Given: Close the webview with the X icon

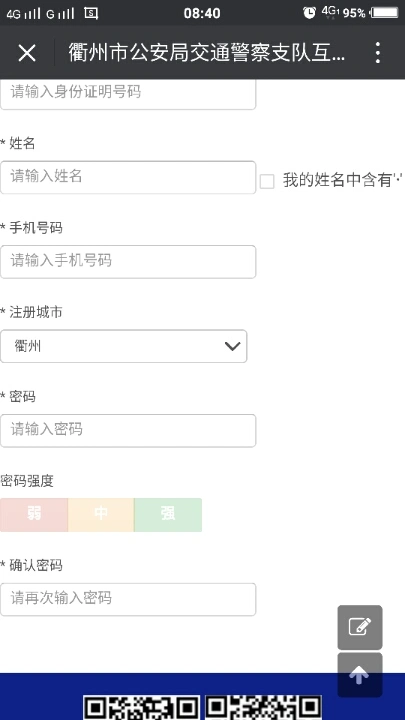Looking at the screenshot, I should tap(27, 53).
